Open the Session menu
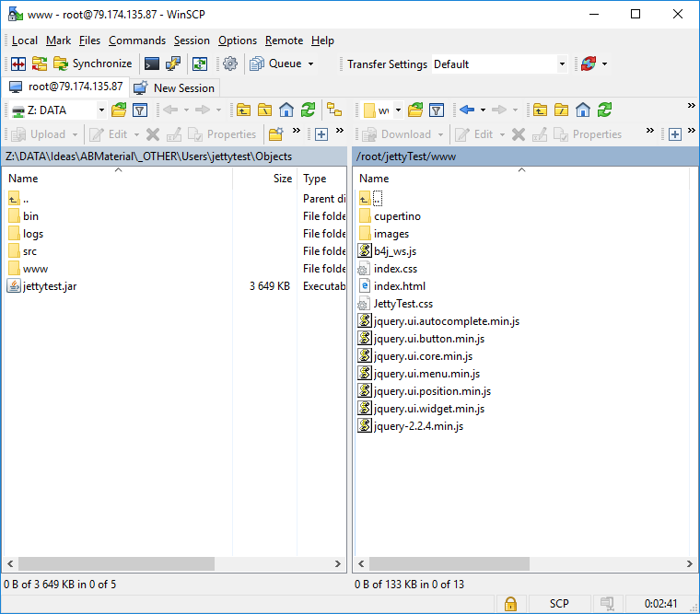 pos(192,41)
